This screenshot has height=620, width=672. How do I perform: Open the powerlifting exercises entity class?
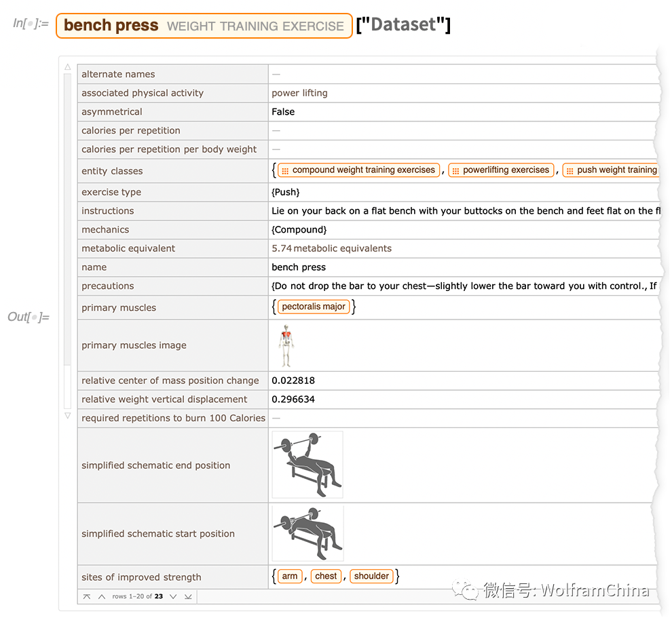coord(501,170)
